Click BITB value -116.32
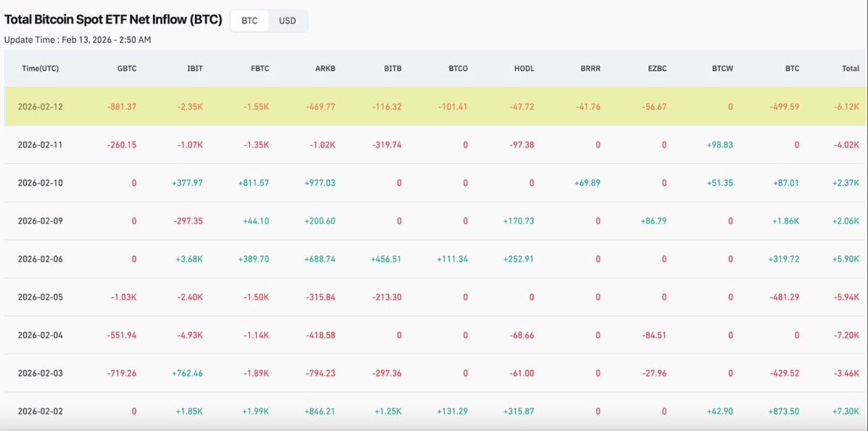 388,106
